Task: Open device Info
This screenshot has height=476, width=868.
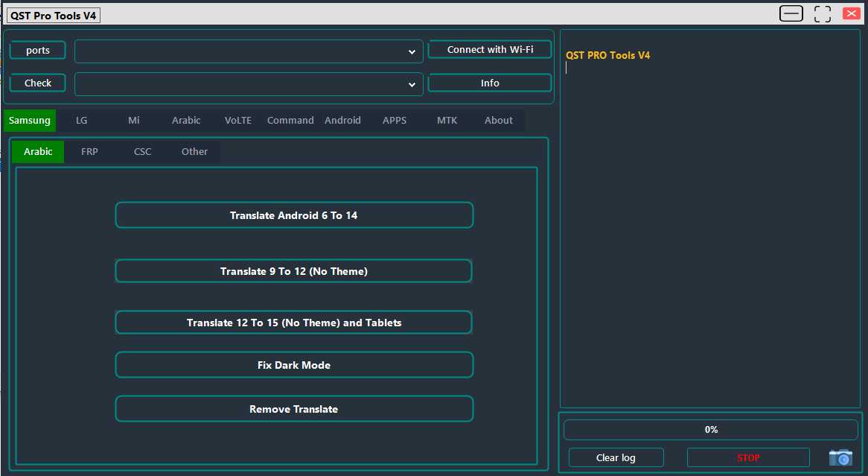Action: tap(489, 83)
